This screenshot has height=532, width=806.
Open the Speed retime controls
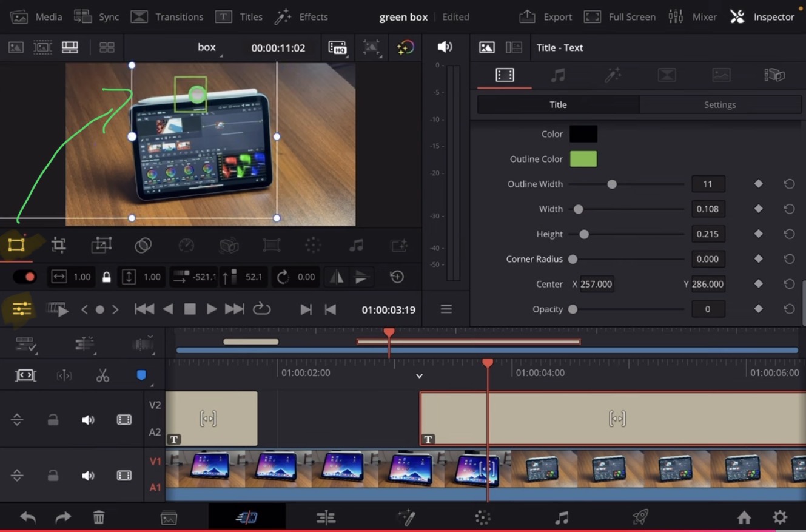pyautogui.click(x=186, y=245)
